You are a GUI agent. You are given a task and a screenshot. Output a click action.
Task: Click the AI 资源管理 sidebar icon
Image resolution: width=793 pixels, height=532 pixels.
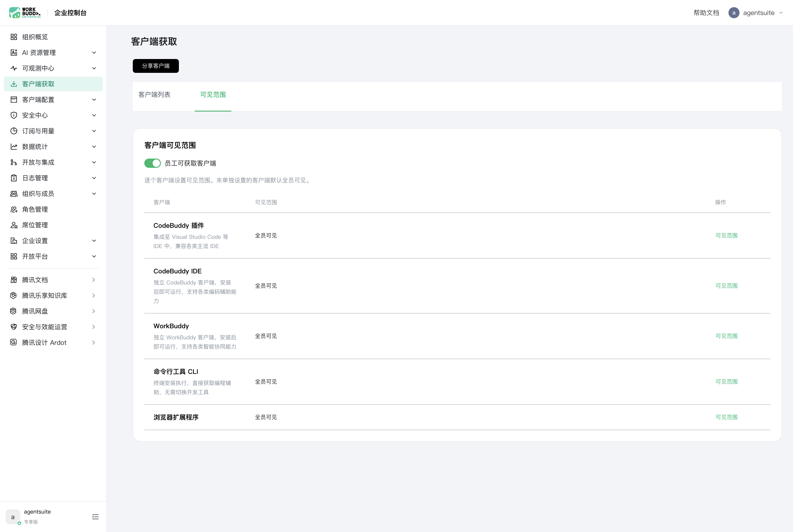point(14,53)
